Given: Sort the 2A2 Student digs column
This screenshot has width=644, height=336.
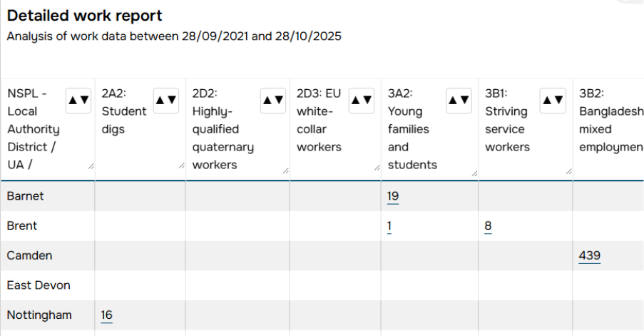Looking at the screenshot, I should pyautogui.click(x=166, y=101).
